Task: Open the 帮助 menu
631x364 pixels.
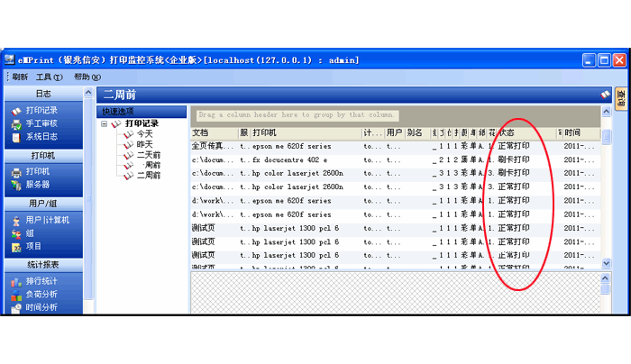Action: point(86,77)
